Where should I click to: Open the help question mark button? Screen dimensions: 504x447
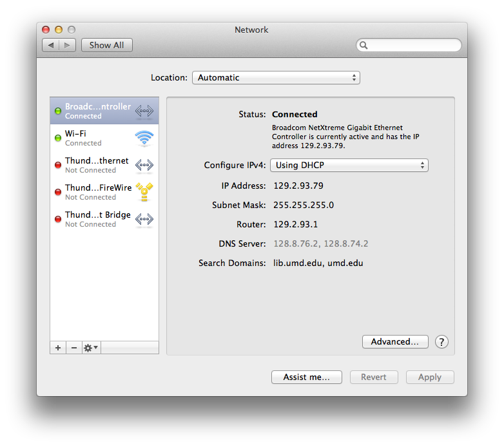click(441, 342)
